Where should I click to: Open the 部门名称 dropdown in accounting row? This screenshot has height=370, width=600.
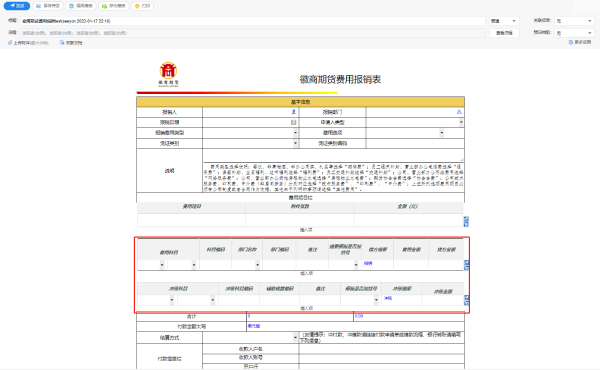257,265
